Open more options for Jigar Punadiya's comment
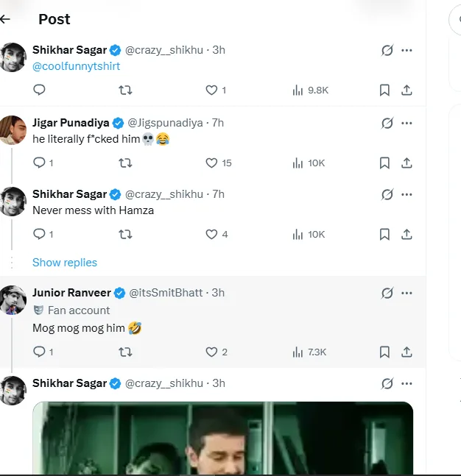The width and height of the screenshot is (461, 476). (407, 123)
